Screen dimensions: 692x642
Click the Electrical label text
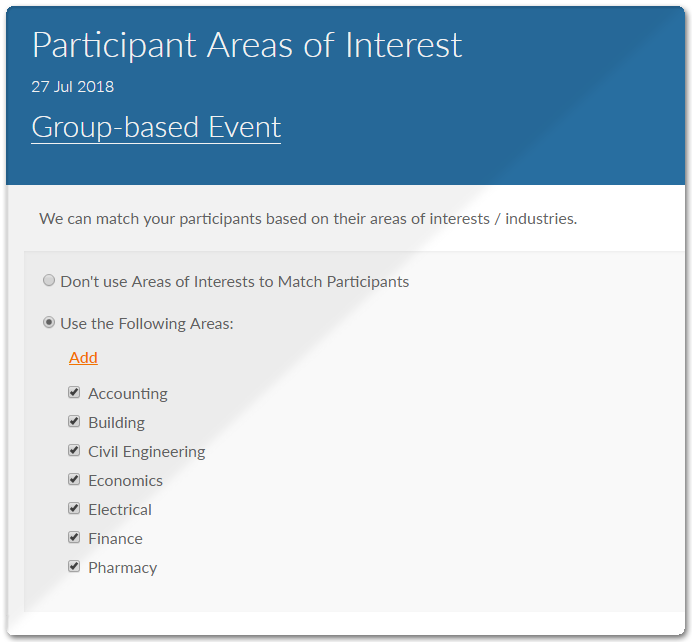point(120,510)
